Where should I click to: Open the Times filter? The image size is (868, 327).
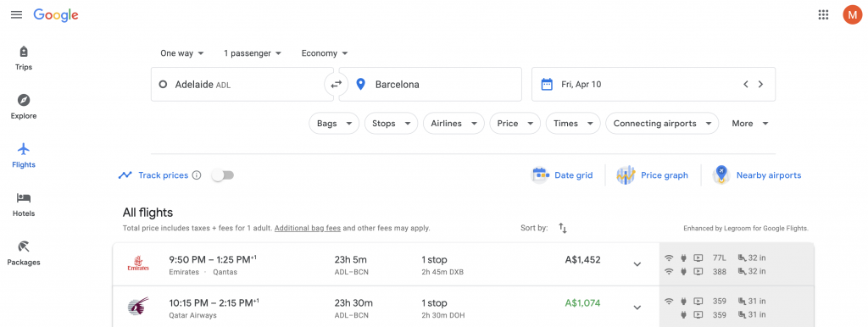573,124
